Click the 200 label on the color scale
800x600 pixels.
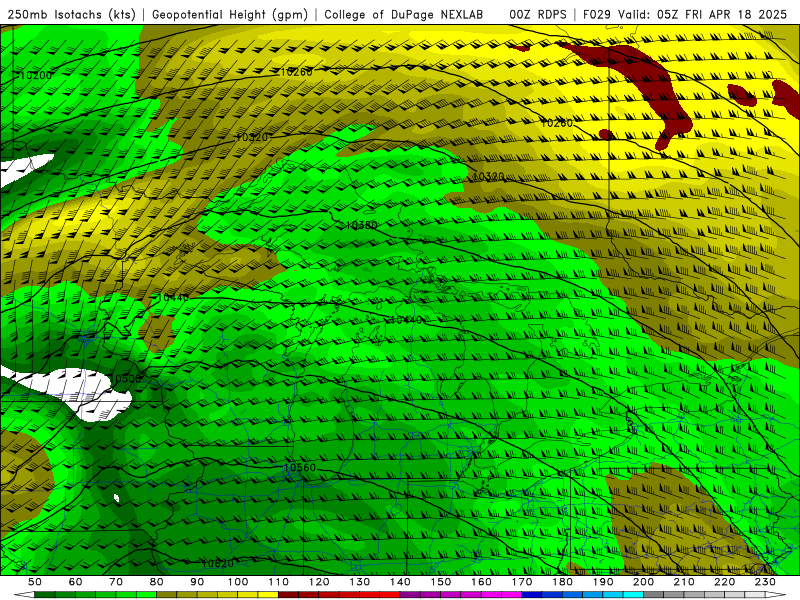[x=643, y=582]
